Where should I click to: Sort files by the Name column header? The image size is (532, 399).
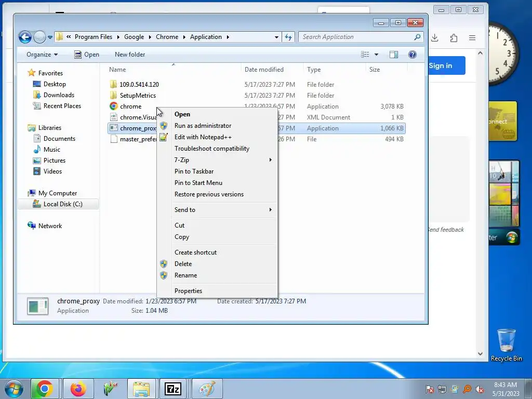117,70
